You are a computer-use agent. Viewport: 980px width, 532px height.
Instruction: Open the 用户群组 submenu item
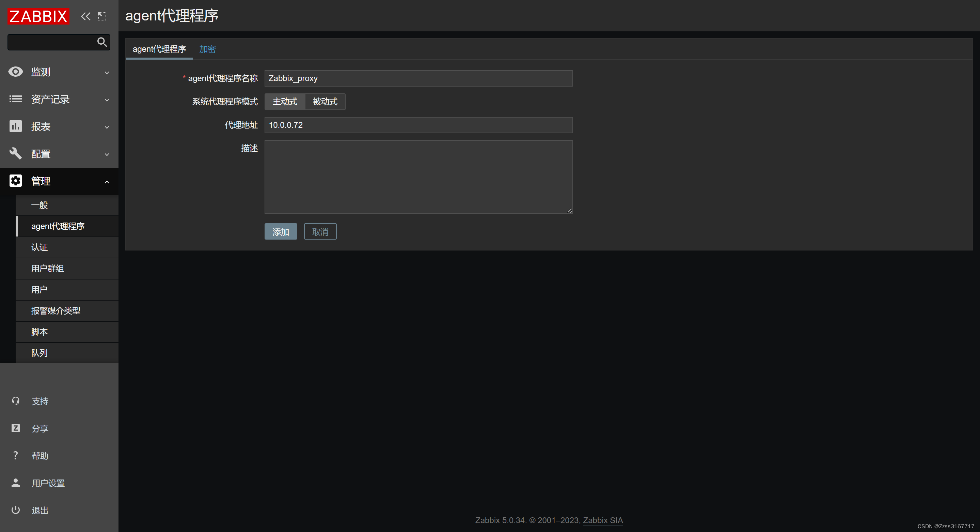tap(67, 269)
